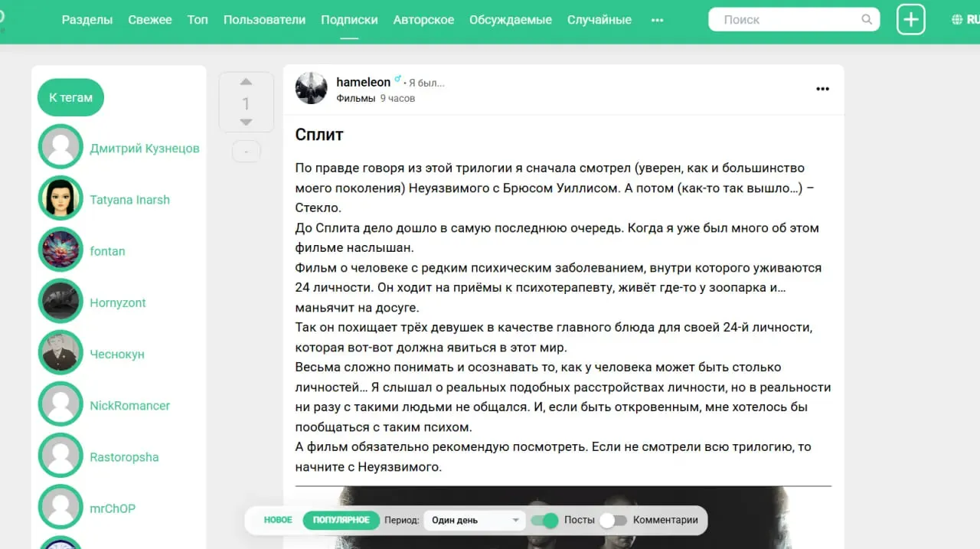Open the Разделы nav item

(87, 20)
